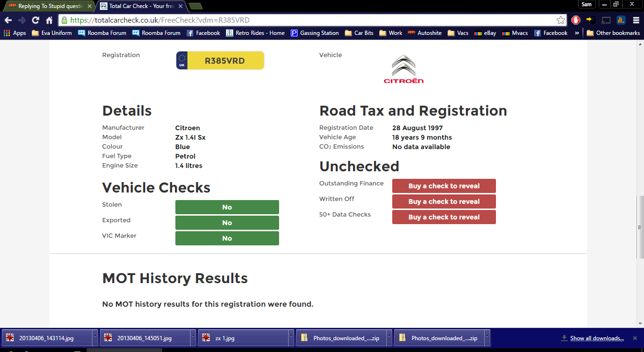Close the Replying To Stupid question tab
Screen dimensions: 644x352
[x=90, y=6]
